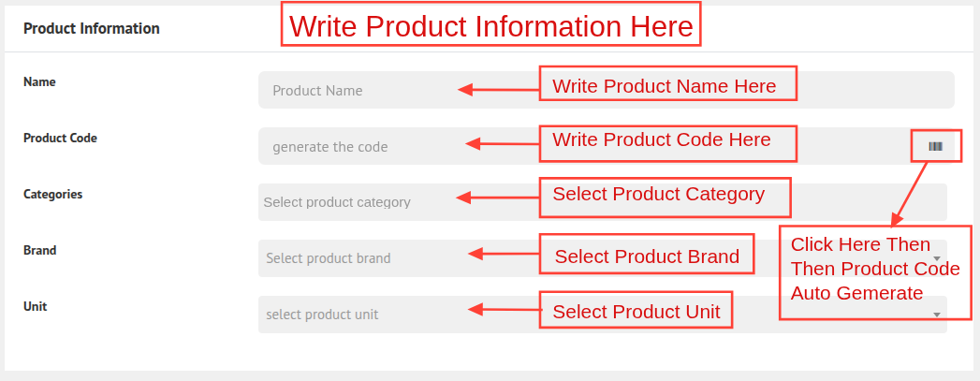
Task: Click the 'Select Product Brand' annotation box
Action: tap(647, 255)
